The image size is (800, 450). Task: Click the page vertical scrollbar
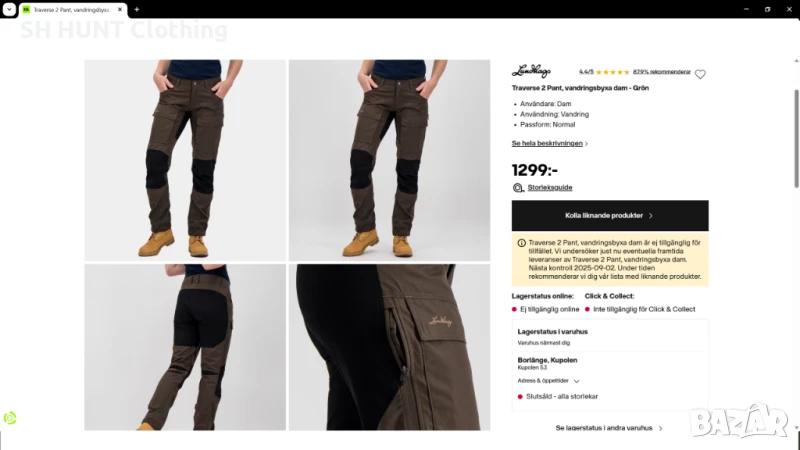click(x=796, y=139)
